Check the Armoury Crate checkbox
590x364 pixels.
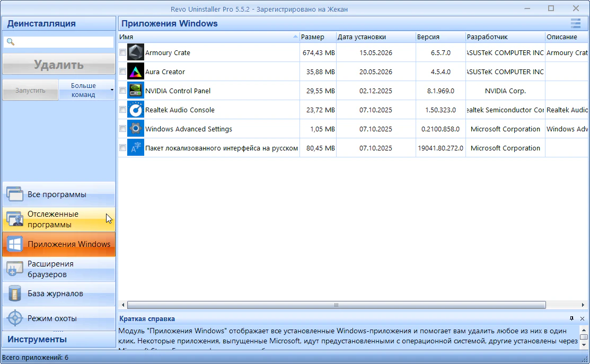(122, 52)
